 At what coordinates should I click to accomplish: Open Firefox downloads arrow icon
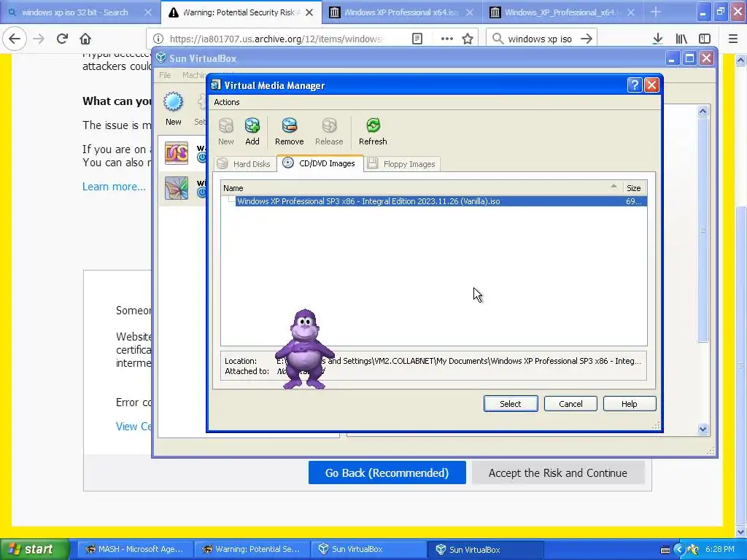coord(658,39)
